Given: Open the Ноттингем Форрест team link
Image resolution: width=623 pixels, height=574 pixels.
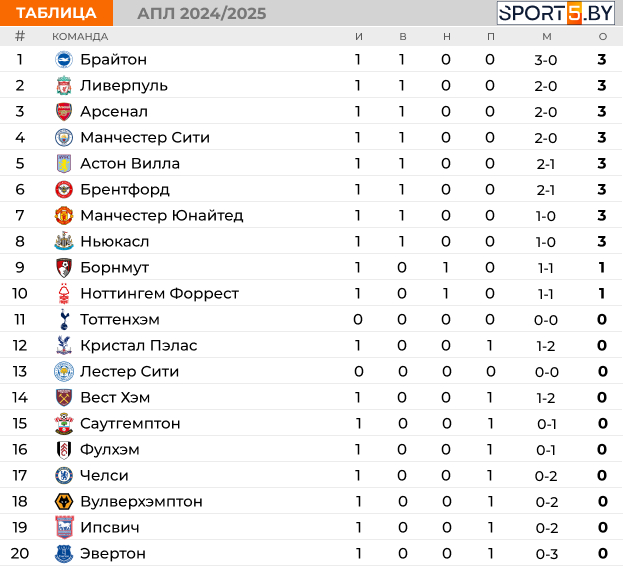Looking at the screenshot, I should tap(159, 294).
